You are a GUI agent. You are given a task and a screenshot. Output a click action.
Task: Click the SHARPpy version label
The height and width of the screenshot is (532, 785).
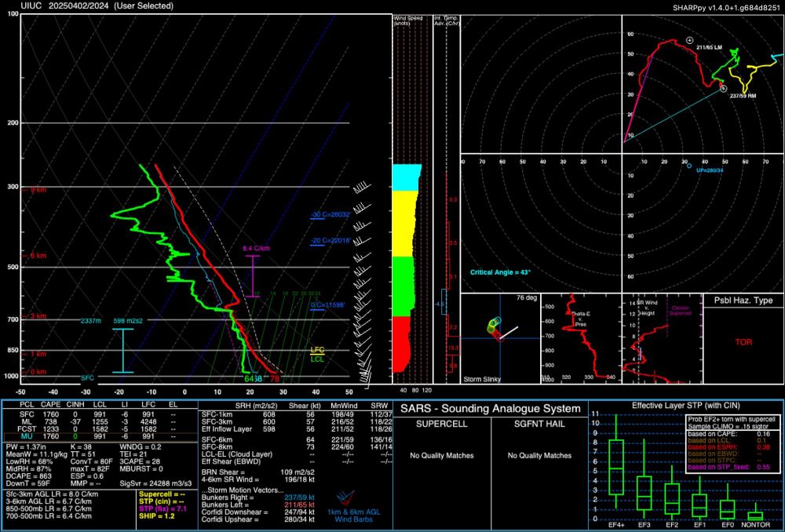(728, 7)
